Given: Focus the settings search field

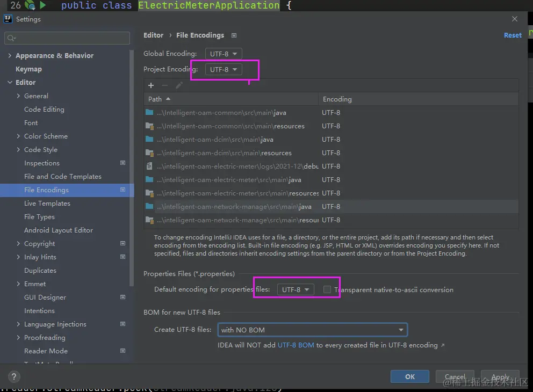Looking at the screenshot, I should (67, 38).
